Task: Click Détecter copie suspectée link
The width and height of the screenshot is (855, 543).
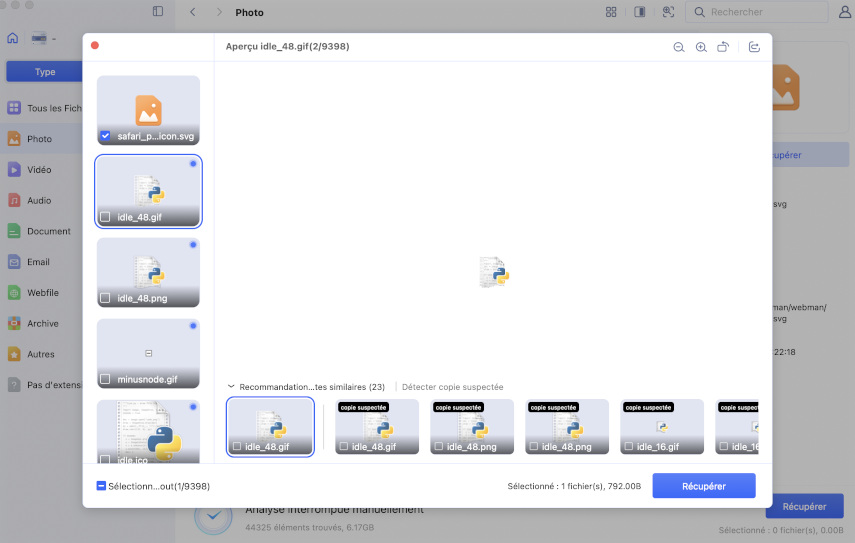Action: pos(453,387)
